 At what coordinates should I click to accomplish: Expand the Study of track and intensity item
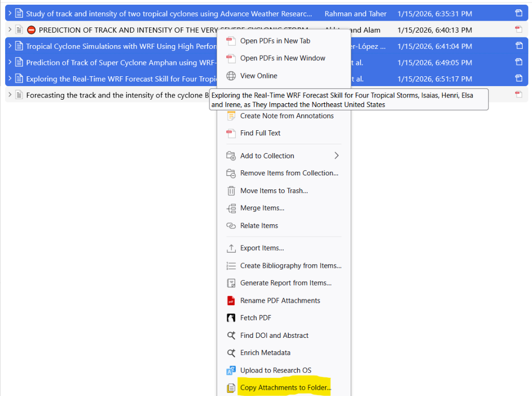10,13
